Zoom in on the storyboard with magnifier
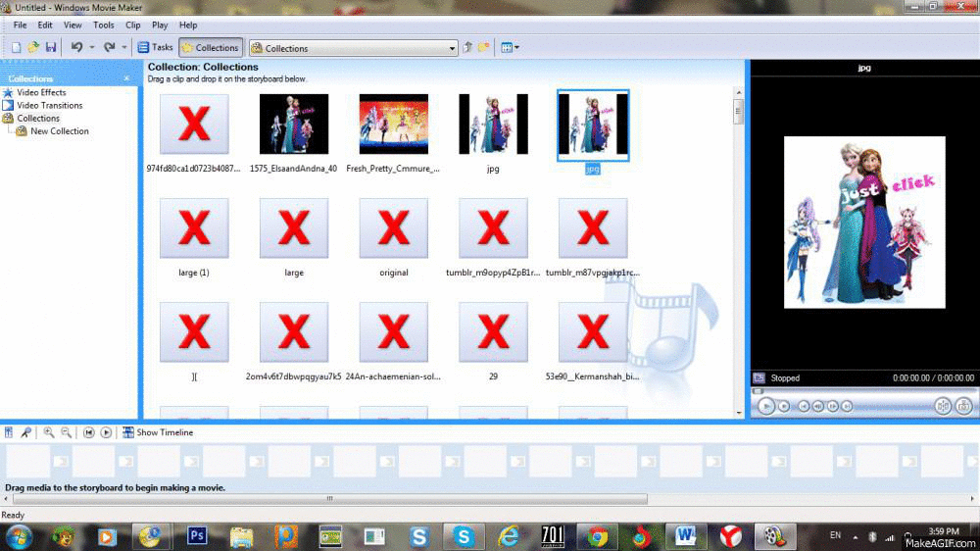 (x=48, y=432)
